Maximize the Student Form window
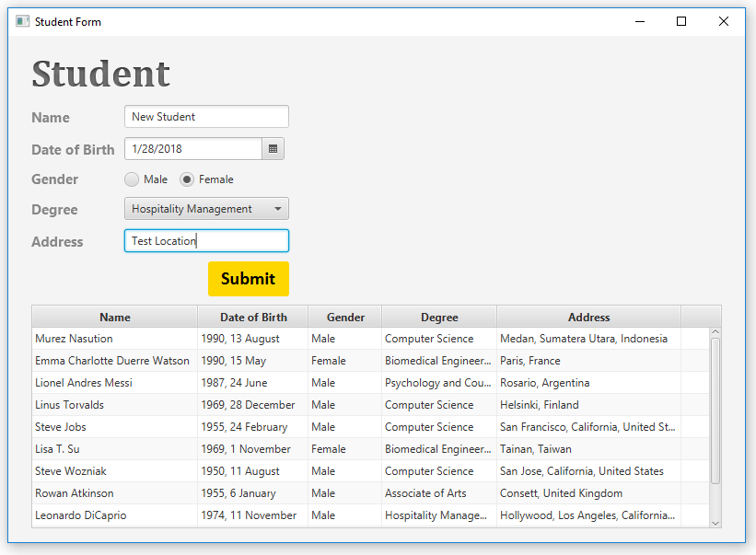This screenshot has height=555, width=756. pos(681,21)
